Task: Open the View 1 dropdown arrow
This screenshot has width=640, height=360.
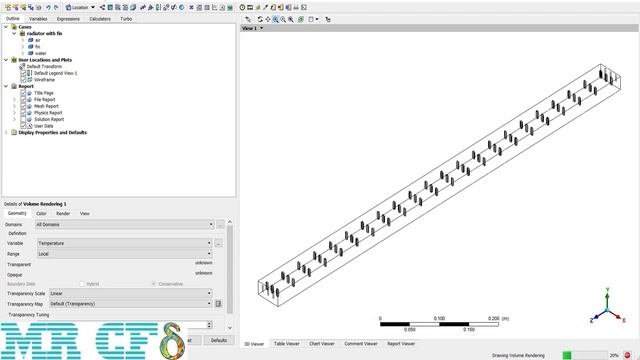Action: (x=262, y=28)
